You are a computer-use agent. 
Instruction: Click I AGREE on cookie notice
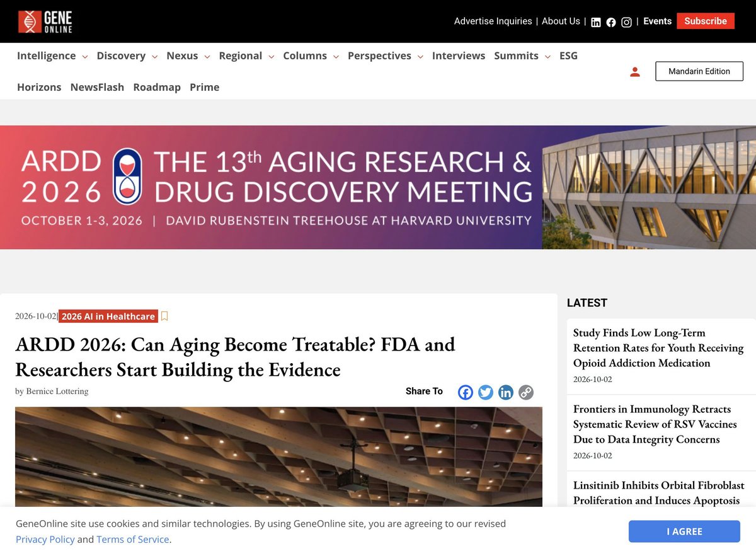coord(684,531)
